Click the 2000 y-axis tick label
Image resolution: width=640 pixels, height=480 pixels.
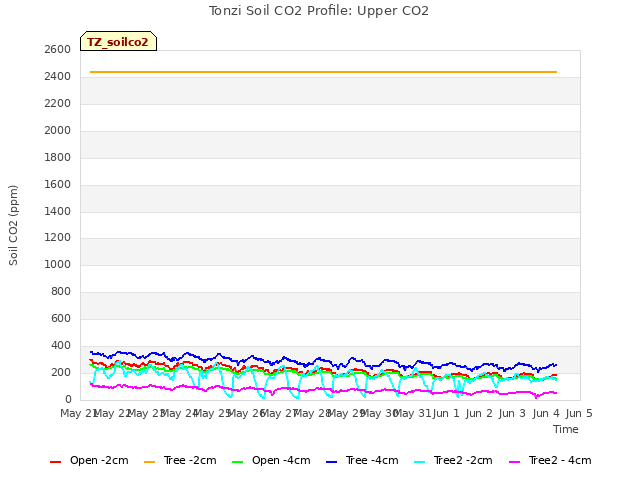pos(58,130)
